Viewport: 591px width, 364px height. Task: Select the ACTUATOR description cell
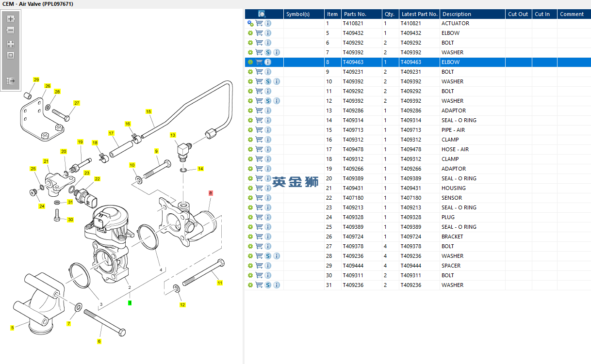pyautogui.click(x=473, y=23)
